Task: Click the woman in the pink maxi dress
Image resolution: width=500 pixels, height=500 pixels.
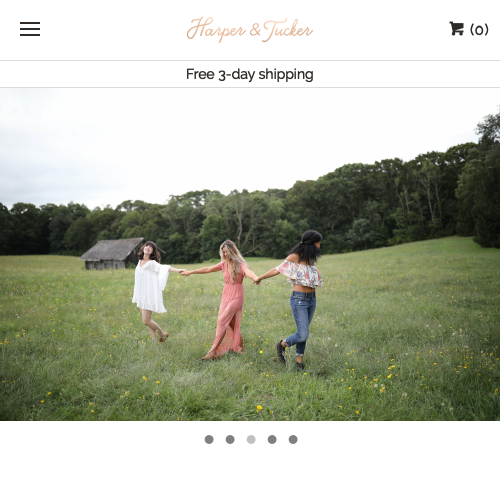Action: pyautogui.click(x=228, y=299)
